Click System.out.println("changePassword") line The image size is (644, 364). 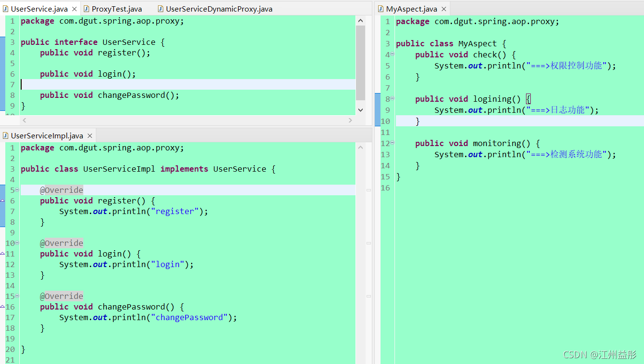[x=148, y=317]
